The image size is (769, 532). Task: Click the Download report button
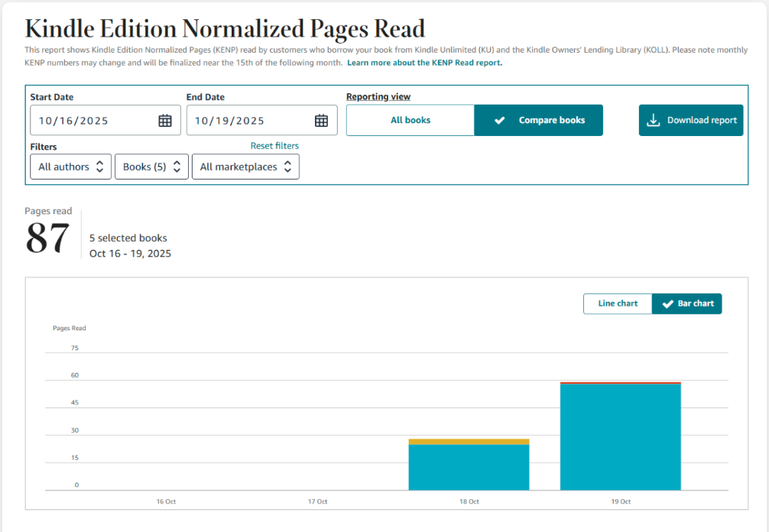coord(691,121)
